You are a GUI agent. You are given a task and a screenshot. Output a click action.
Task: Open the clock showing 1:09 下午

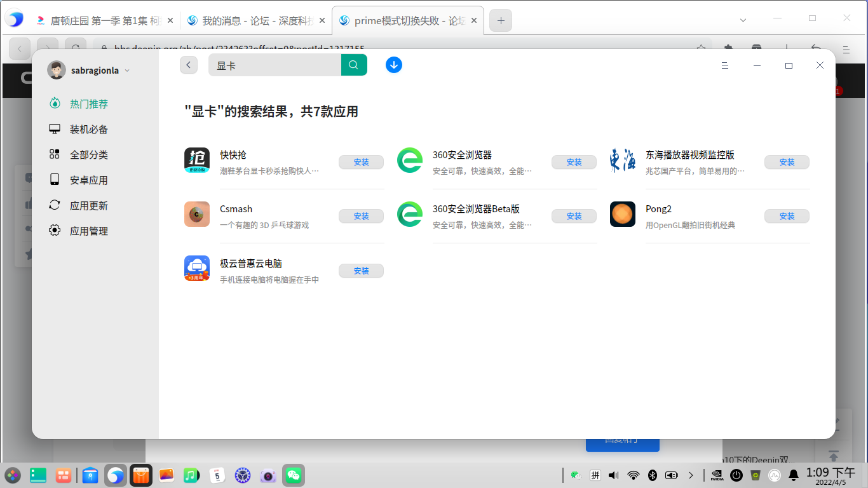(831, 476)
